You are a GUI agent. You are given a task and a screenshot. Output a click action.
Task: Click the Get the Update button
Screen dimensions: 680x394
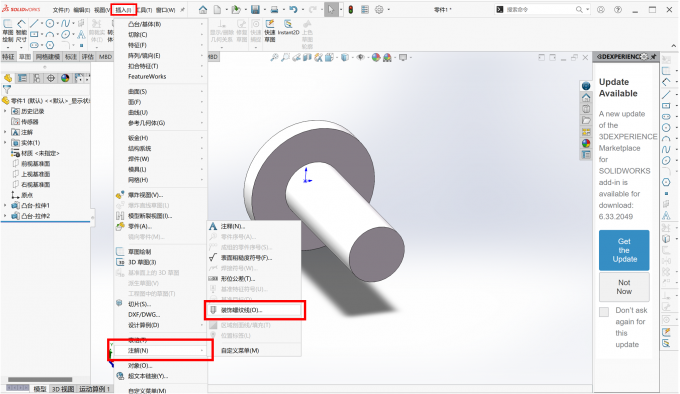click(624, 250)
